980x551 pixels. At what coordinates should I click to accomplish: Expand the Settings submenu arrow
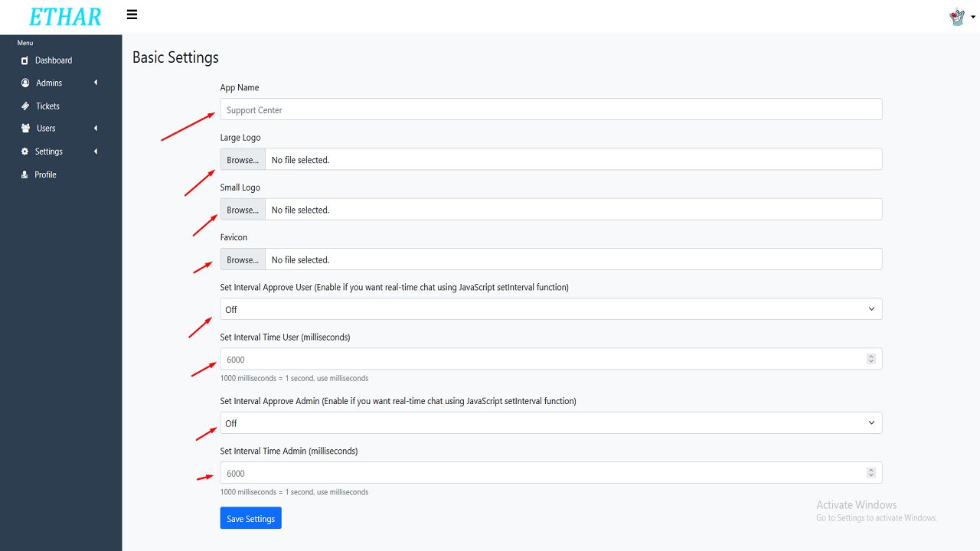click(x=96, y=152)
